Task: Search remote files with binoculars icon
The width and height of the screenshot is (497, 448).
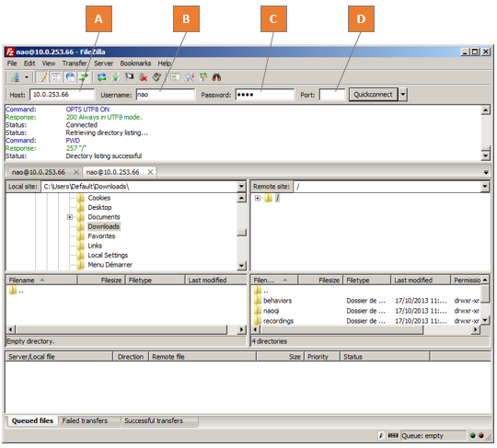Action: (x=216, y=77)
